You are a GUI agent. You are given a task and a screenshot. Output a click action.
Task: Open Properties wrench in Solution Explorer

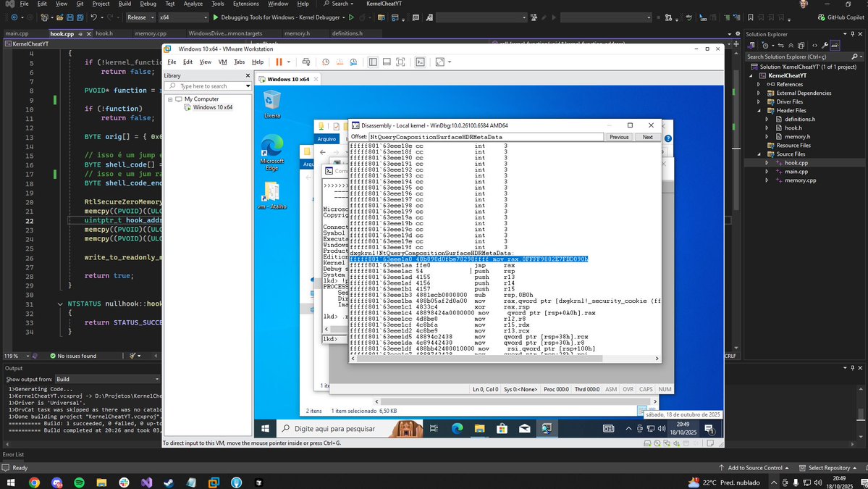(825, 46)
